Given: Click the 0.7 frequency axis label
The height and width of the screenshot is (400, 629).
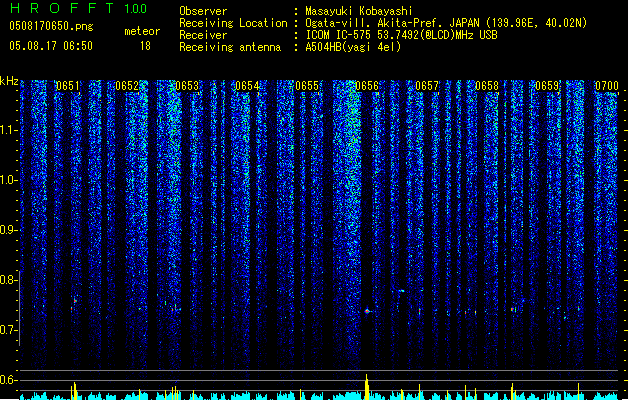Looking at the screenshot, I should [8, 330].
